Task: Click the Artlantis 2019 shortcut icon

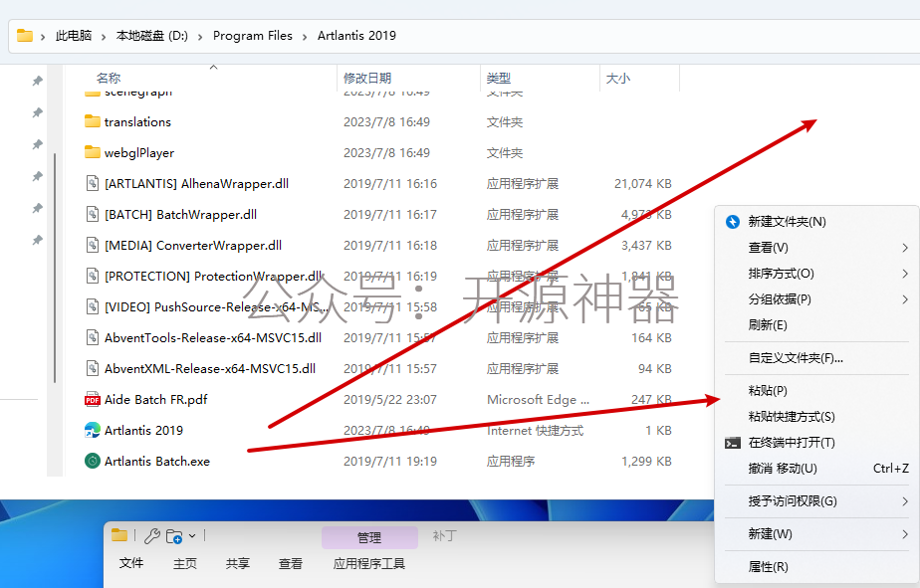Action: 93,430
